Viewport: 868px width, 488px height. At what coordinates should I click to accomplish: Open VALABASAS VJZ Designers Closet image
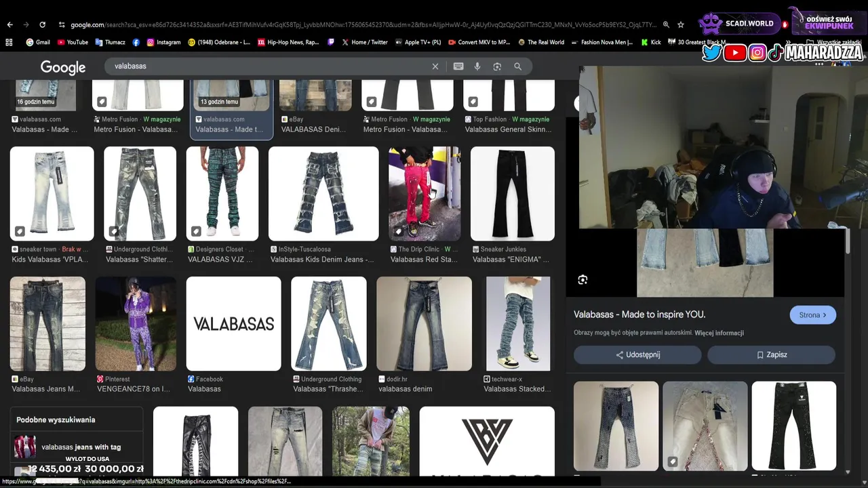pyautogui.click(x=222, y=194)
